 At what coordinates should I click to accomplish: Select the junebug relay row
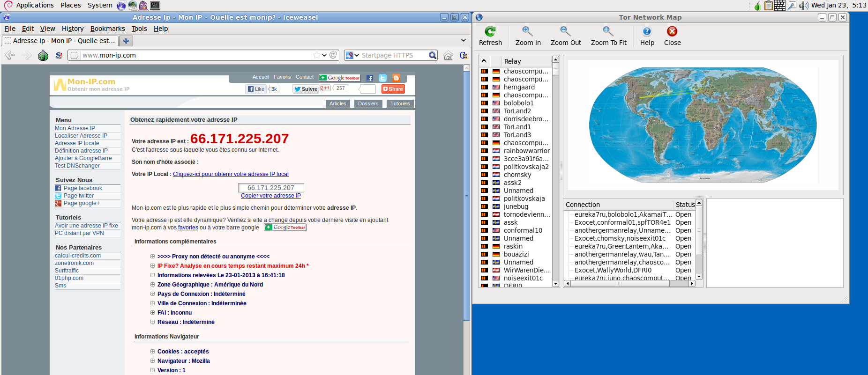point(516,206)
